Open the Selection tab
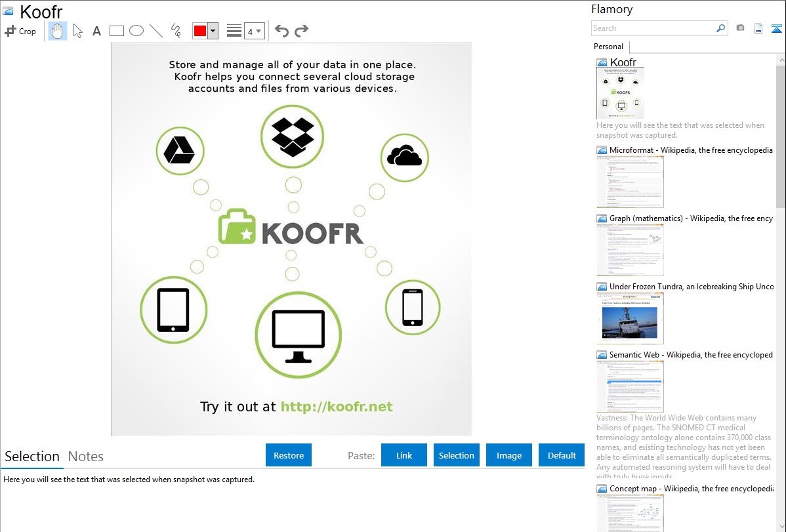786x532 pixels. point(32,457)
